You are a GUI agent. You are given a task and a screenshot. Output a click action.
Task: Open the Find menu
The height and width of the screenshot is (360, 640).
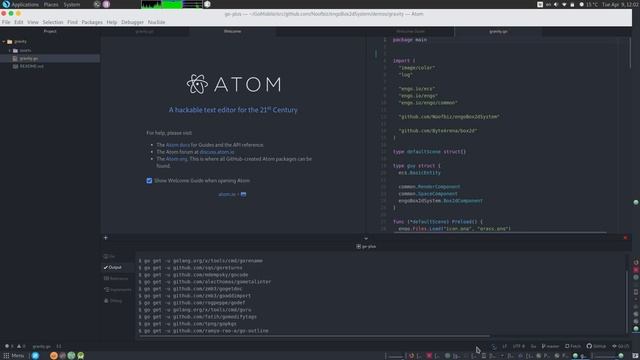(x=72, y=22)
